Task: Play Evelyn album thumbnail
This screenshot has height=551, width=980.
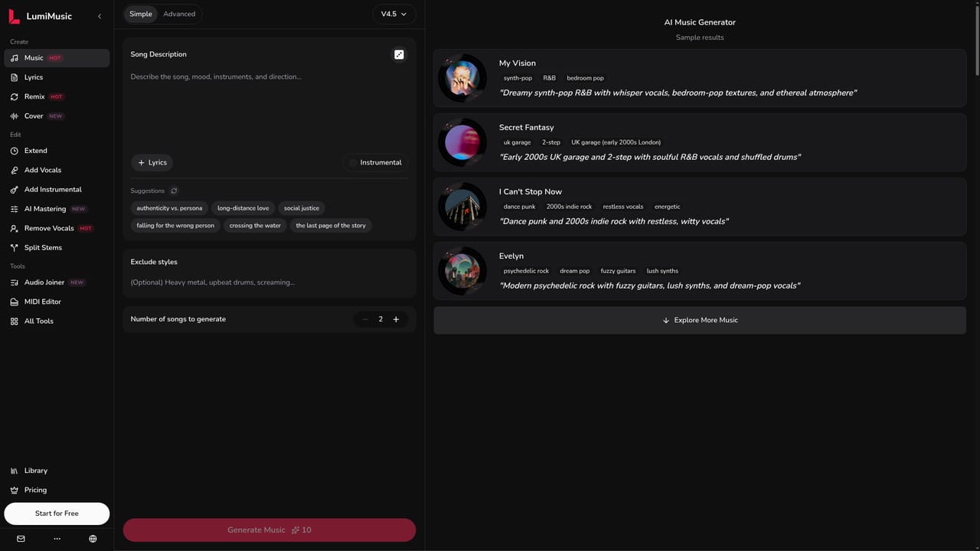Action: [x=462, y=271]
